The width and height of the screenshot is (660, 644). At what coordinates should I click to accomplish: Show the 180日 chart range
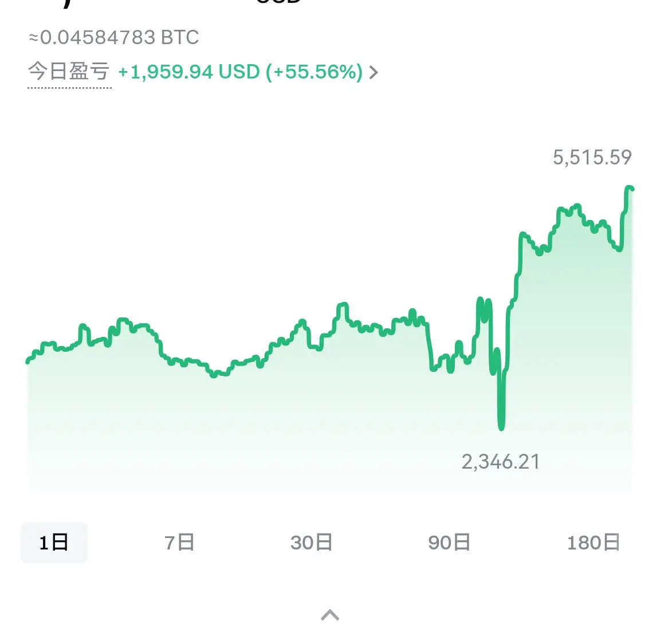click(594, 543)
